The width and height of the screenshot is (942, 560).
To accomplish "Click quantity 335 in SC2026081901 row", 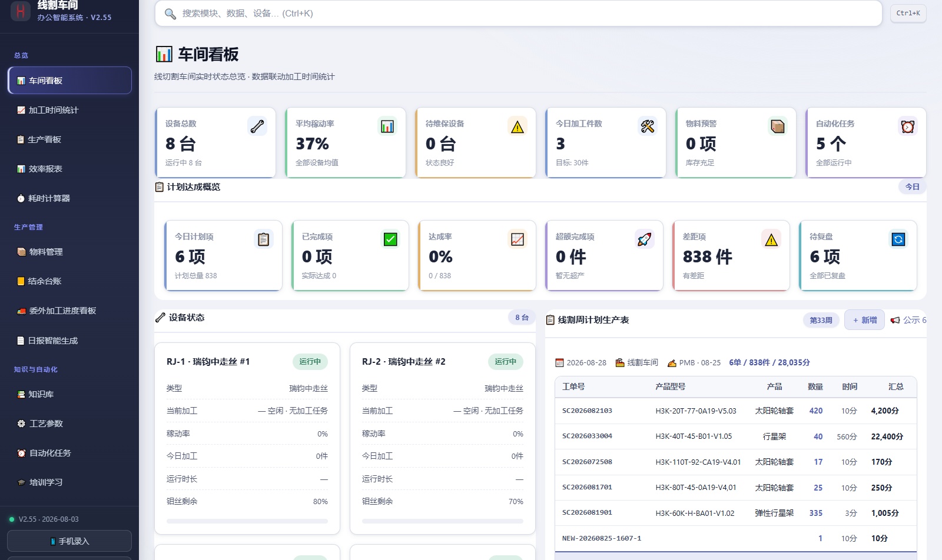I will [816, 513].
